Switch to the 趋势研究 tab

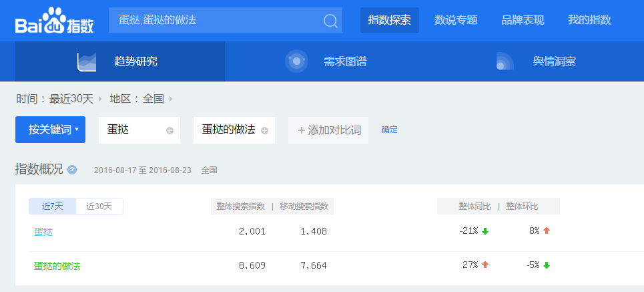click(120, 61)
